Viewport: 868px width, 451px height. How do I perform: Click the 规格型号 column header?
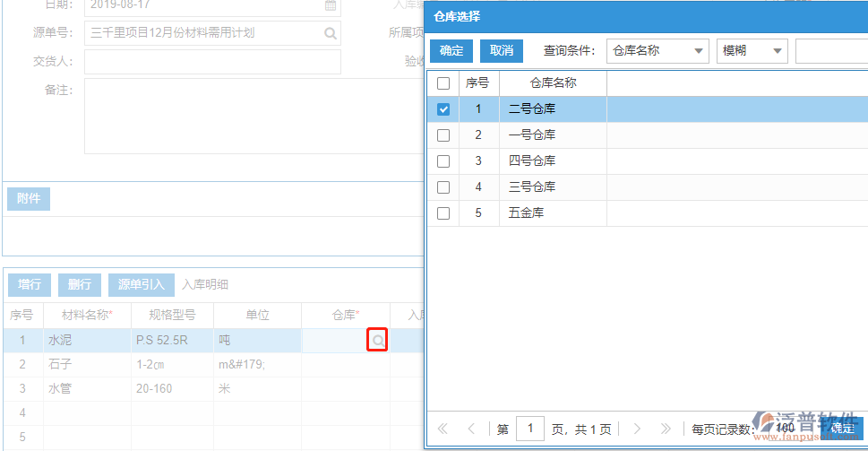(x=172, y=316)
